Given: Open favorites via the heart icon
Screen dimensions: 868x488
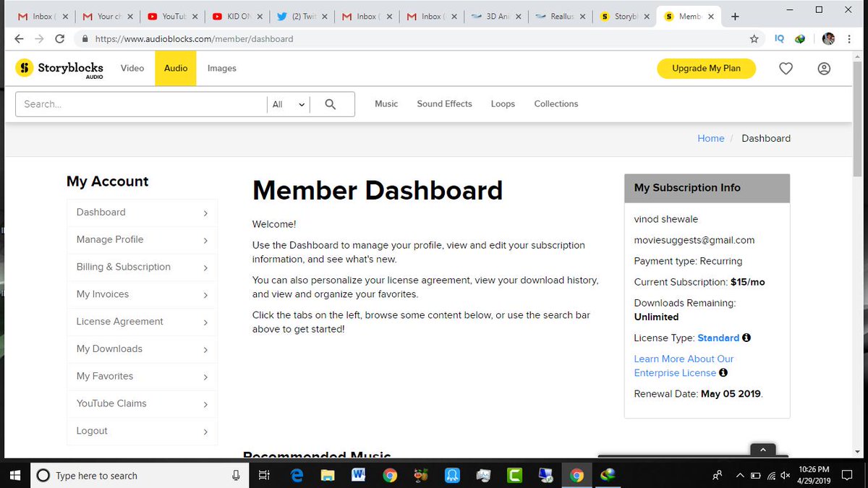Looking at the screenshot, I should (786, 69).
